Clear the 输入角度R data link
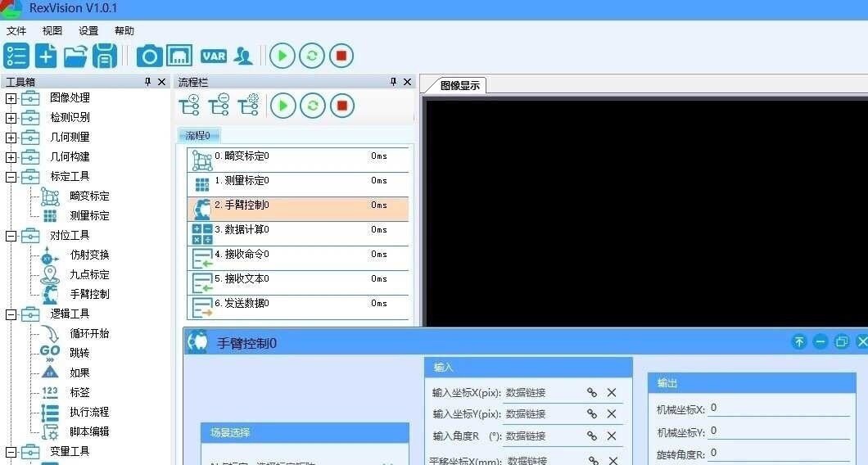Image resolution: width=868 pixels, height=465 pixels. click(x=612, y=436)
